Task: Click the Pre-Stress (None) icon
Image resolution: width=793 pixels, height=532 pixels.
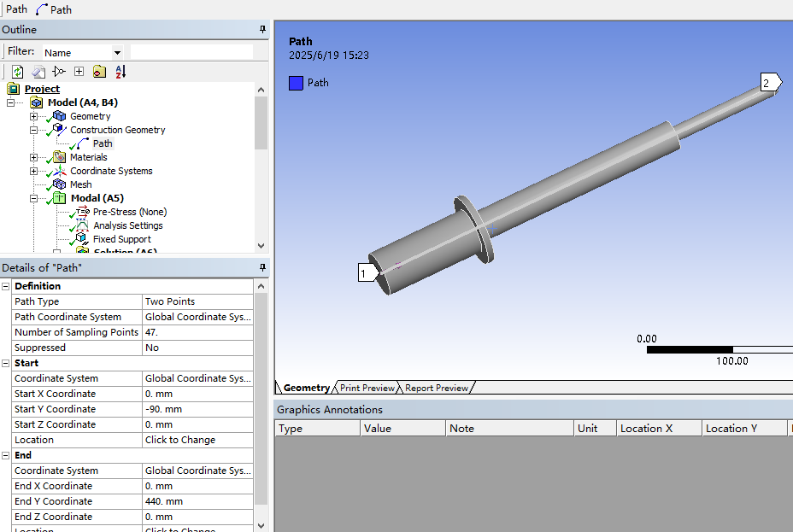Action: pos(82,212)
